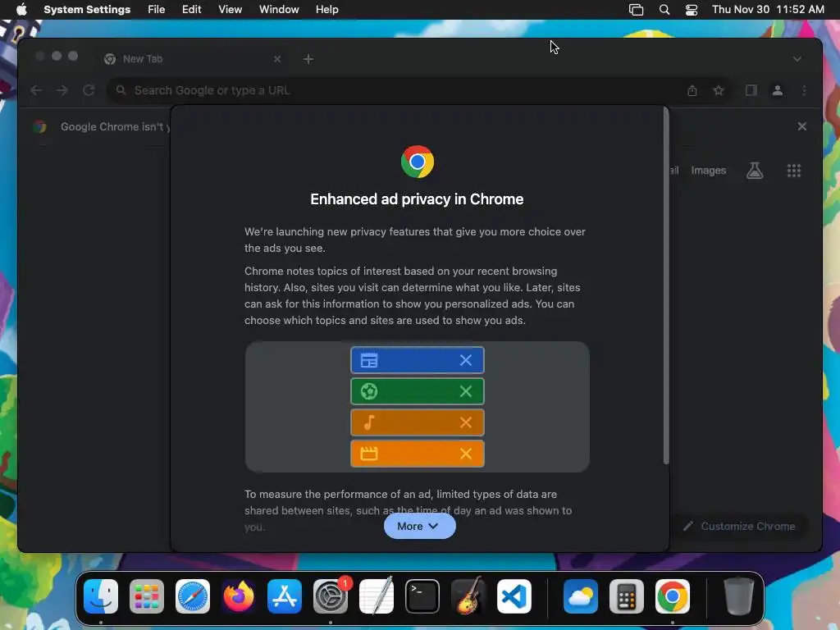Expand the tab search chevron
The image size is (840, 630).
(x=797, y=59)
